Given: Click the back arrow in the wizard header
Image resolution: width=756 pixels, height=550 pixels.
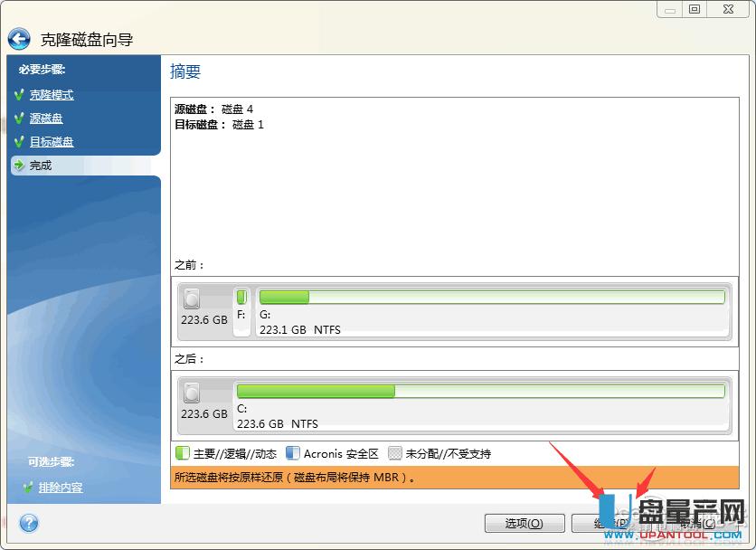Looking at the screenshot, I should tap(19, 37).
